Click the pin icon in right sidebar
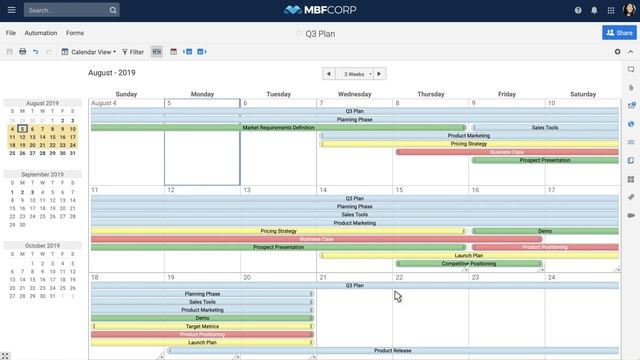This screenshot has height=360, width=640. (x=631, y=197)
